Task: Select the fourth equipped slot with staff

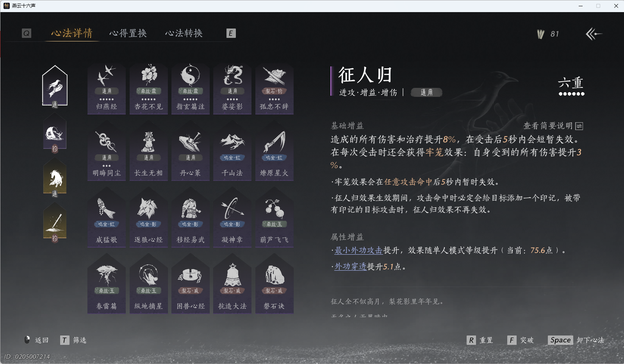Action: point(55,223)
